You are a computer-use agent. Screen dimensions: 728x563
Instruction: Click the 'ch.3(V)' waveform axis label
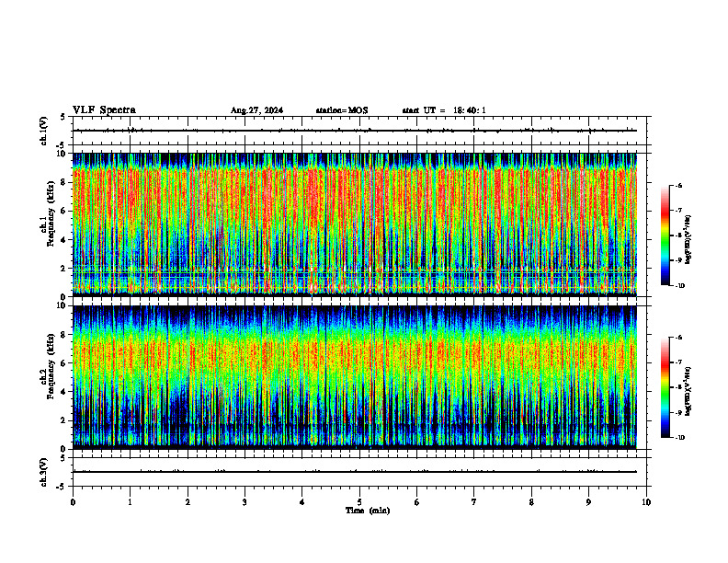tap(43, 472)
